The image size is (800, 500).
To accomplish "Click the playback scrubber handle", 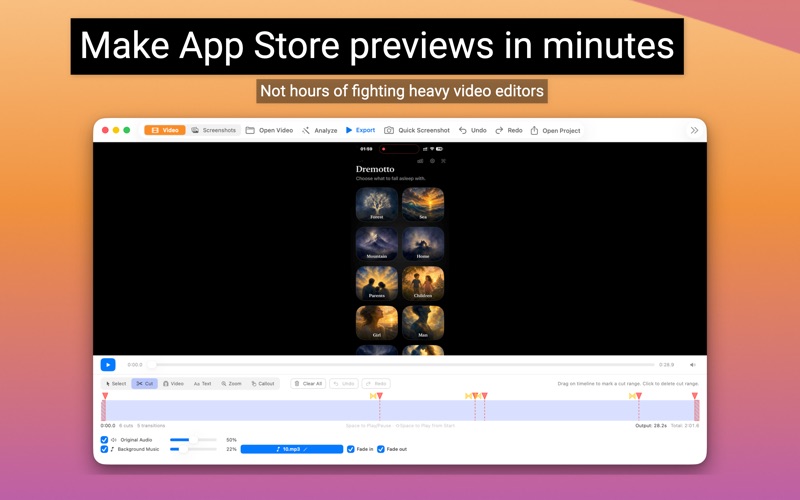I will click(x=152, y=365).
